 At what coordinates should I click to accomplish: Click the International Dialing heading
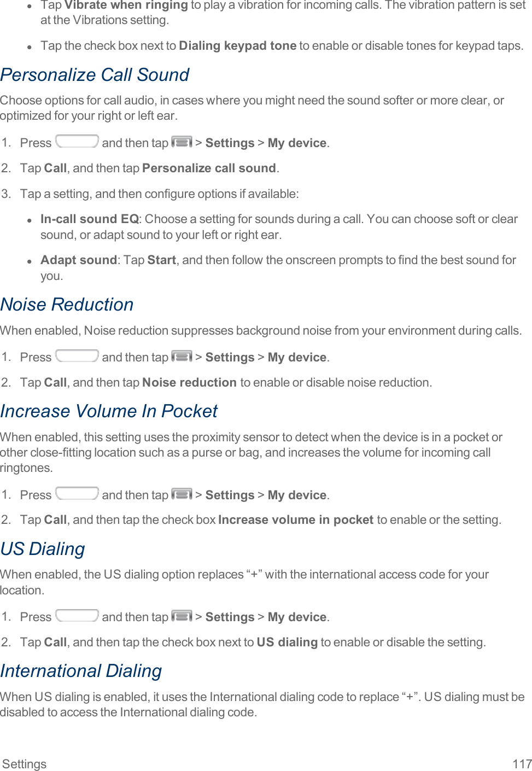(81, 671)
